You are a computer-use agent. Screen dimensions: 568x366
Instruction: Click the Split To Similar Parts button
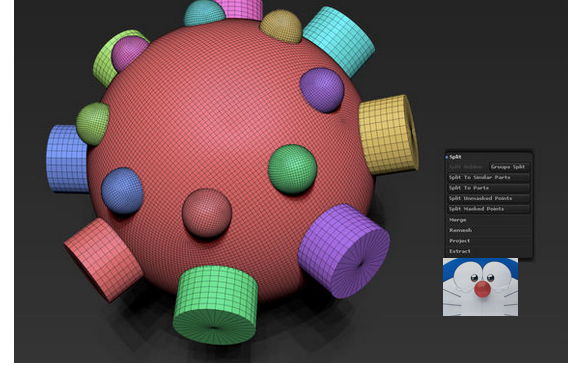[489, 178]
